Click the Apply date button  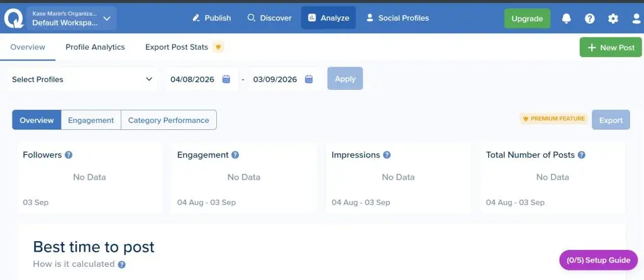click(x=345, y=78)
